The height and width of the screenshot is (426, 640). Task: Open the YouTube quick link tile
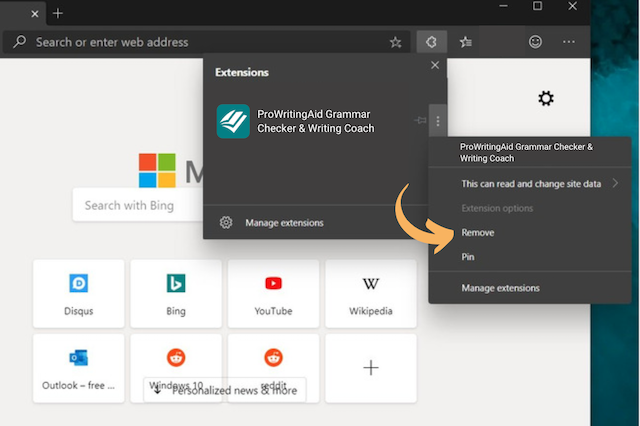[x=273, y=293]
